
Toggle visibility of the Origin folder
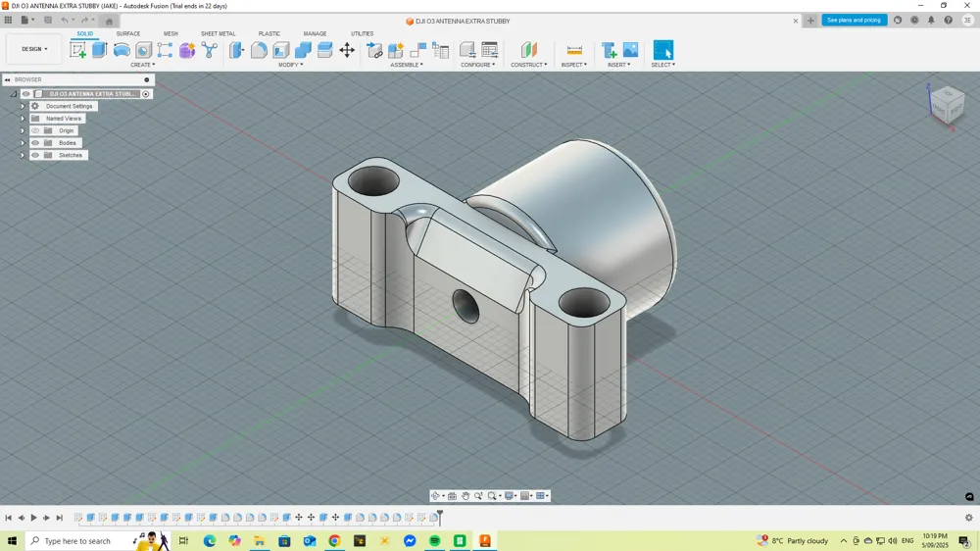click(x=35, y=130)
